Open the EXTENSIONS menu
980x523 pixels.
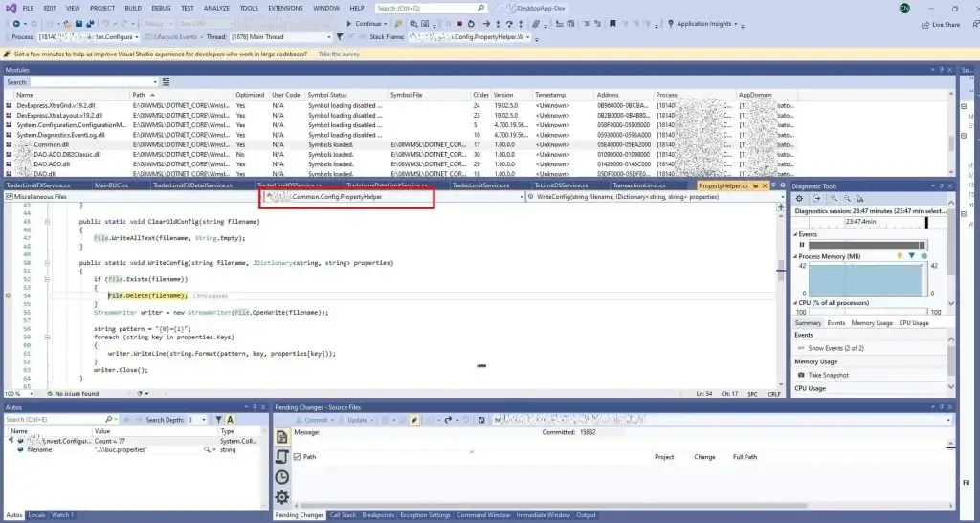pos(285,8)
